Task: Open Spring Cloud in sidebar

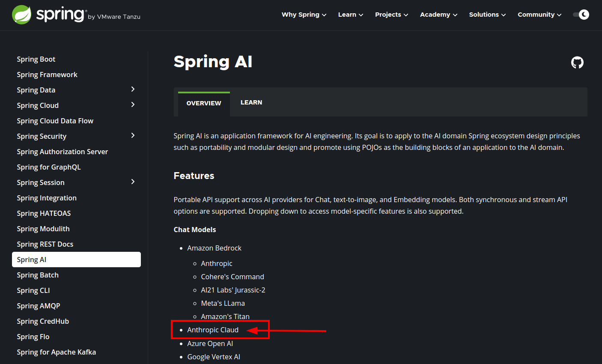Action: (x=38, y=105)
